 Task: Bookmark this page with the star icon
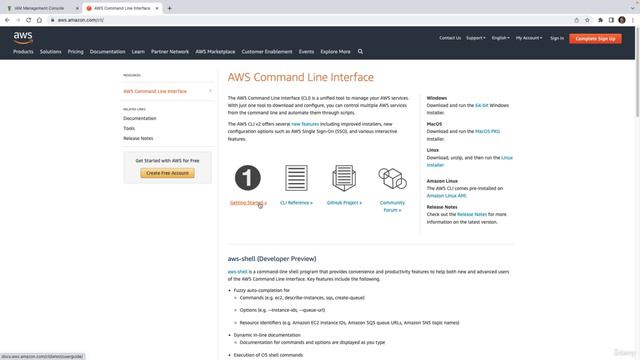(587, 20)
